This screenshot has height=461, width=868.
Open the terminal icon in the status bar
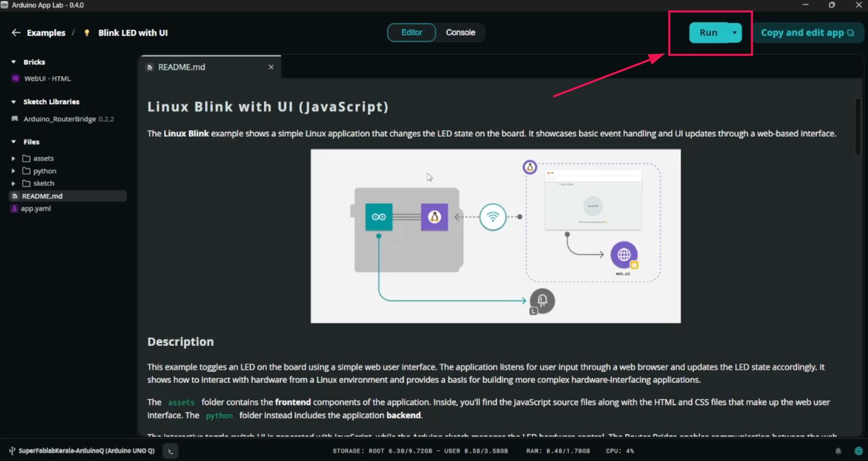click(x=170, y=451)
